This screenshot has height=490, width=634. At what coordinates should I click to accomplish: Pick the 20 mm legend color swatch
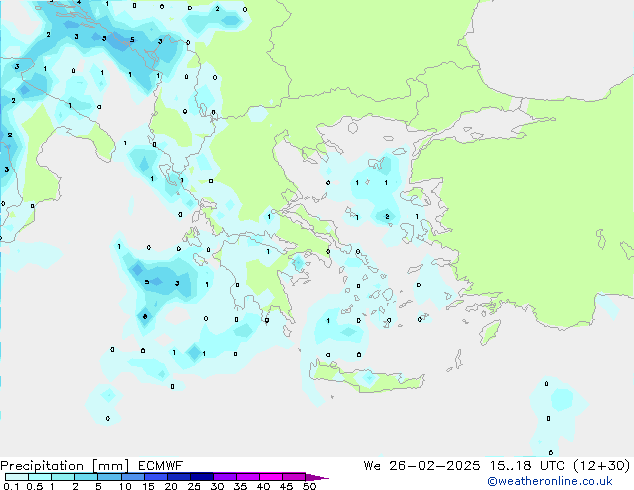click(x=179, y=477)
